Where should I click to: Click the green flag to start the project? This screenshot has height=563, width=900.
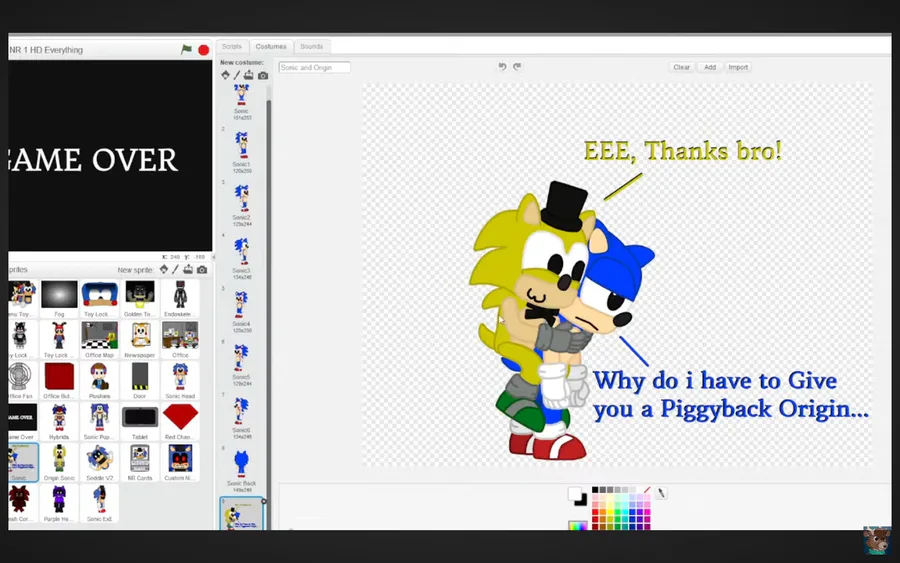click(x=187, y=50)
